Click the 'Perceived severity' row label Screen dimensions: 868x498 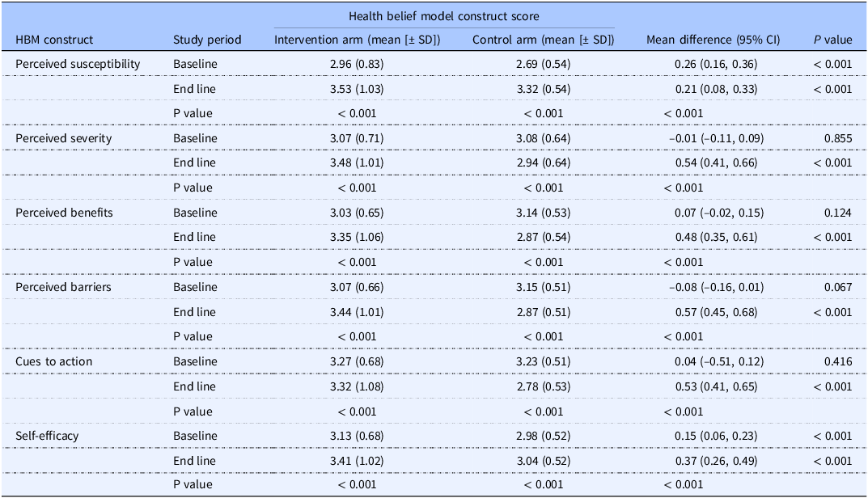coord(64,138)
